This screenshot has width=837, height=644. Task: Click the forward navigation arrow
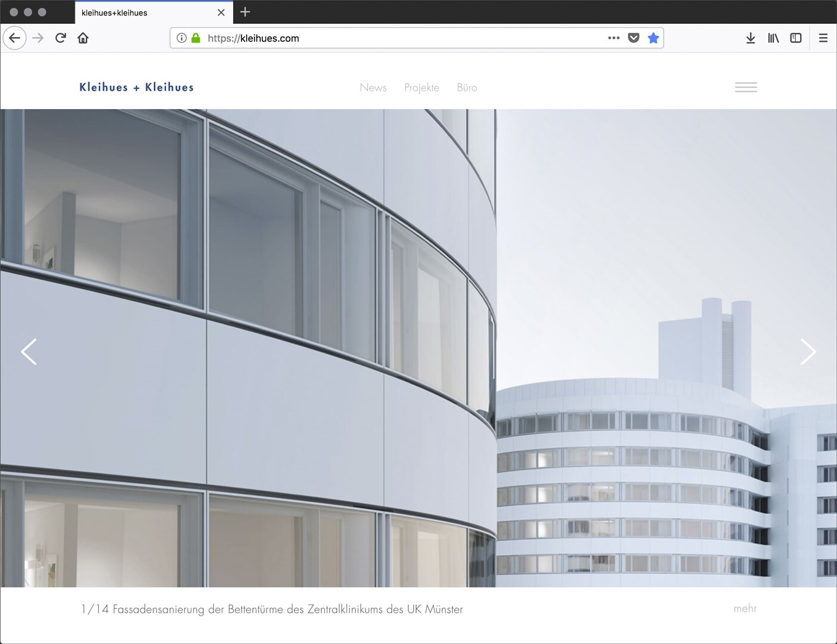click(x=38, y=38)
